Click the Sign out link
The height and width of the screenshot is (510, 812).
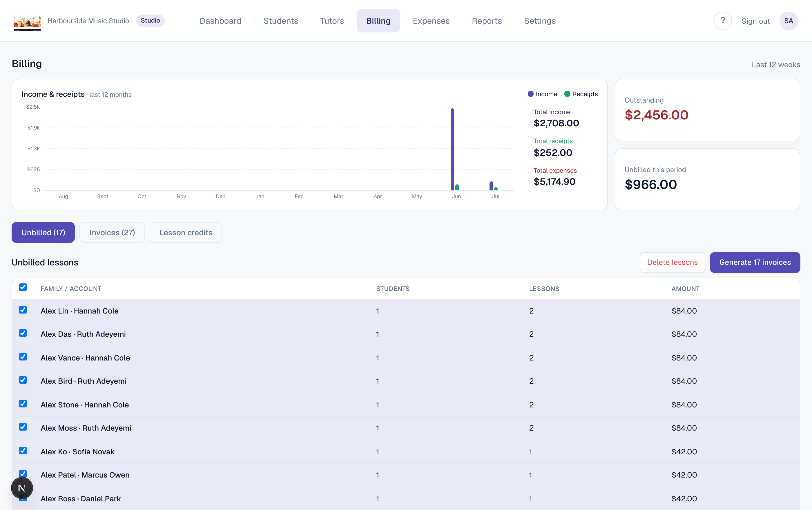coord(755,21)
